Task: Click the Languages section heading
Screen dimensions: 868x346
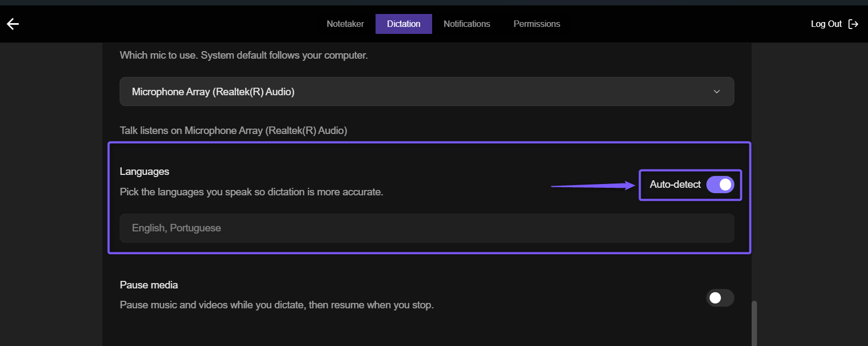Action: (144, 171)
